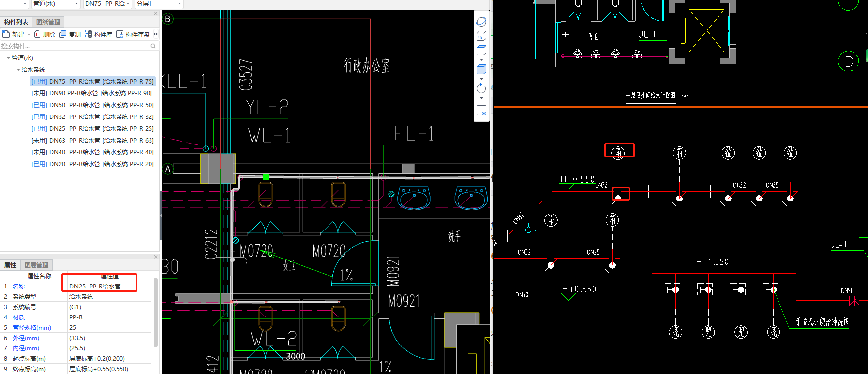The width and height of the screenshot is (868, 374).
Task: Click Save Component (构件存盘) icon
Action: click(x=120, y=34)
